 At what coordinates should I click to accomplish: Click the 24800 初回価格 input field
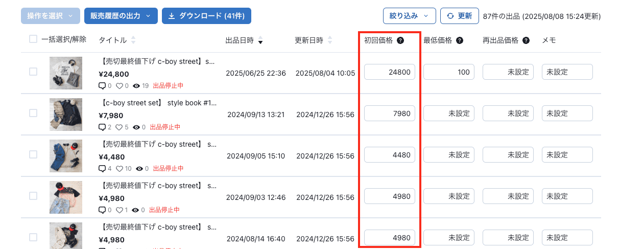pos(390,72)
